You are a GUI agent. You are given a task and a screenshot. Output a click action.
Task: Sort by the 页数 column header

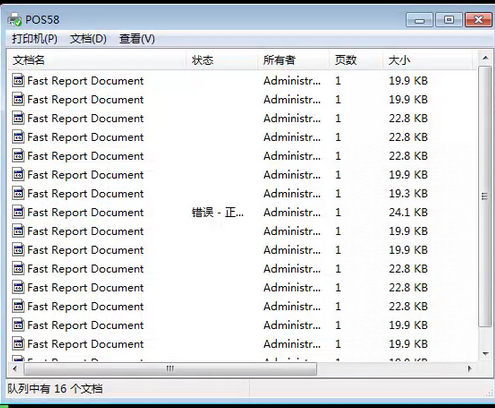click(x=356, y=60)
